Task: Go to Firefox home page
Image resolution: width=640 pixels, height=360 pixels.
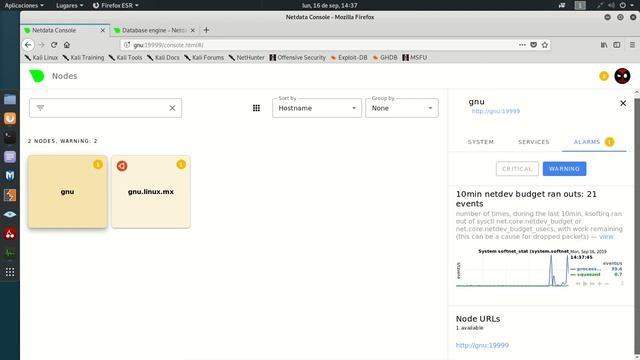Action: click(67, 45)
